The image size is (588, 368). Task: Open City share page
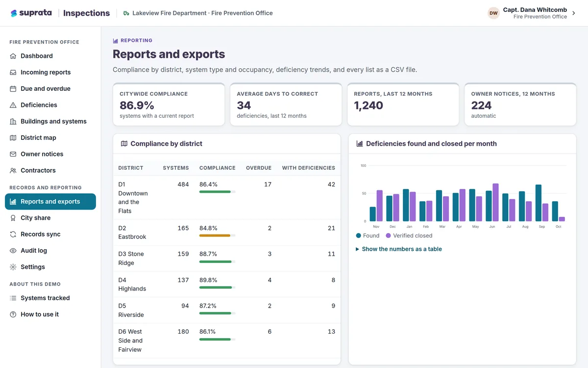pos(50,218)
